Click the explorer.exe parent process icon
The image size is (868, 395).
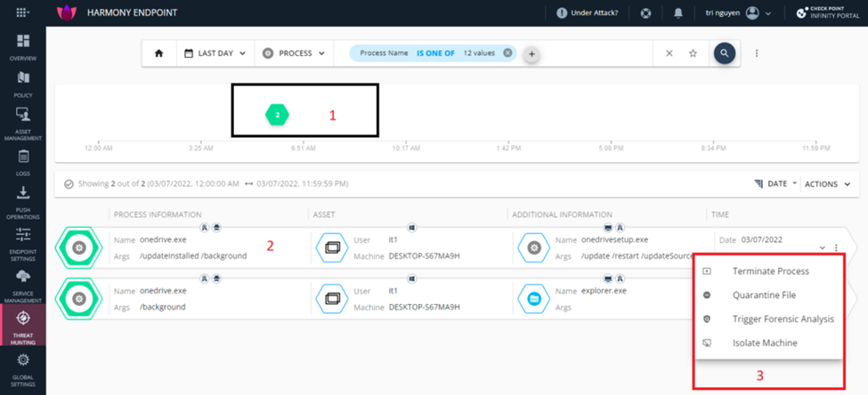533,298
